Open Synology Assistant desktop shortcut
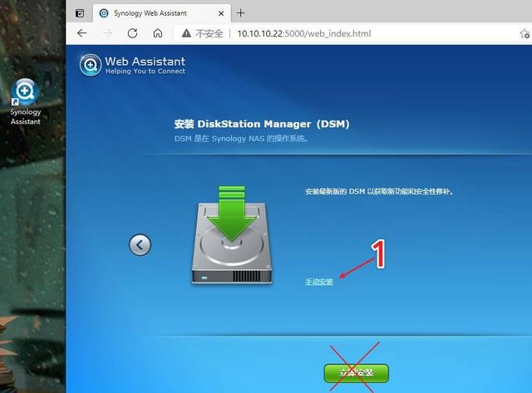This screenshot has height=393, width=532. pyautogui.click(x=25, y=101)
